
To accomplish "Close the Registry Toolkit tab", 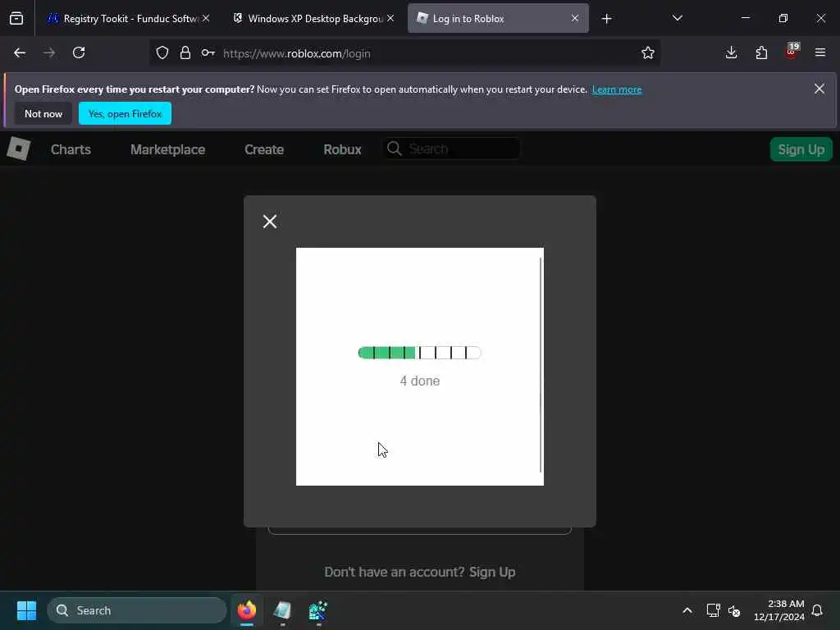I will tap(206, 19).
